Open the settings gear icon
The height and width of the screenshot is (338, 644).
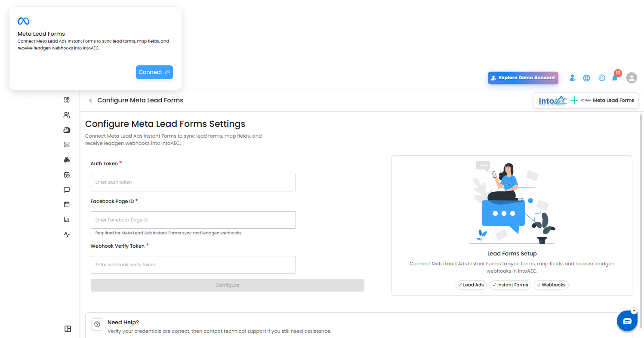[x=602, y=78]
